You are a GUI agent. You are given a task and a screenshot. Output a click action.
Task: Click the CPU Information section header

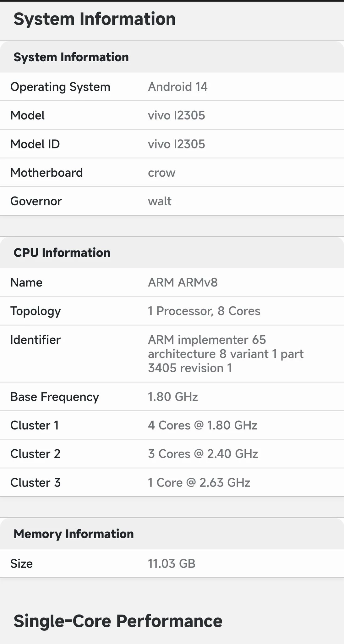(x=62, y=253)
